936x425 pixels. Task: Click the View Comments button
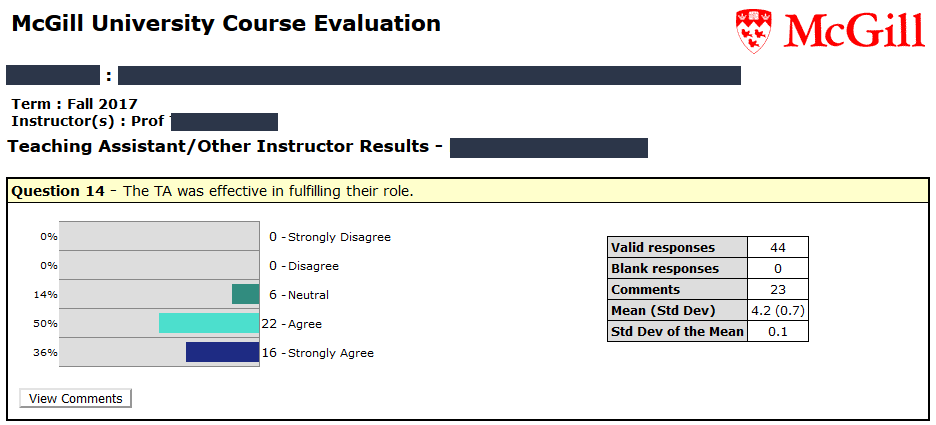click(75, 398)
